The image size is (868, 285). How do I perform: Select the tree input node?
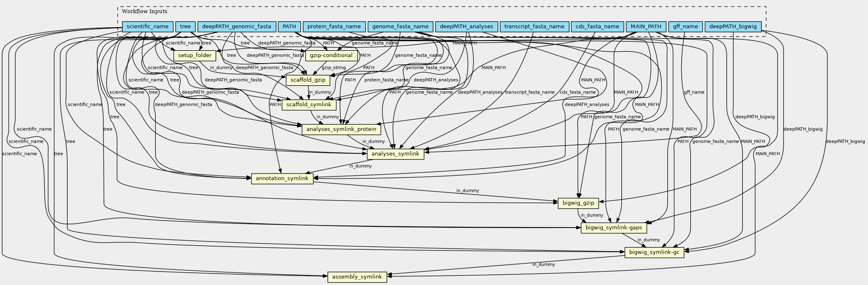pyautogui.click(x=185, y=27)
